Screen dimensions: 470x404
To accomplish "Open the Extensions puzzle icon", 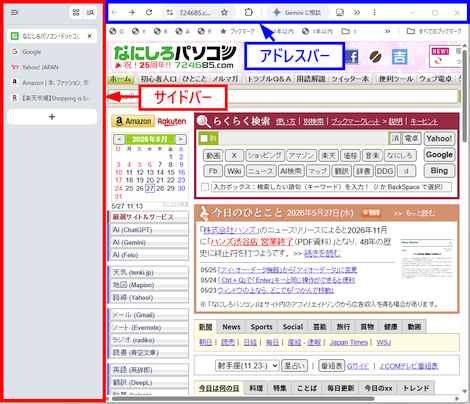I will tap(249, 13).
